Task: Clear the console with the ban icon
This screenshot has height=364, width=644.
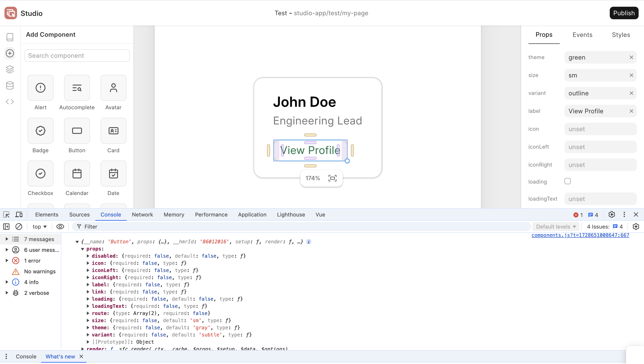Action: [19, 227]
